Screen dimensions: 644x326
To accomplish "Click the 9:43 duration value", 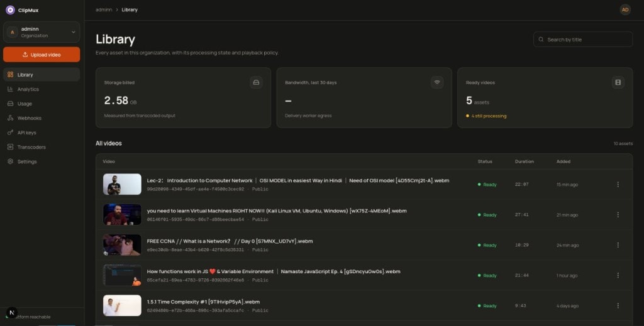I will (x=520, y=306).
